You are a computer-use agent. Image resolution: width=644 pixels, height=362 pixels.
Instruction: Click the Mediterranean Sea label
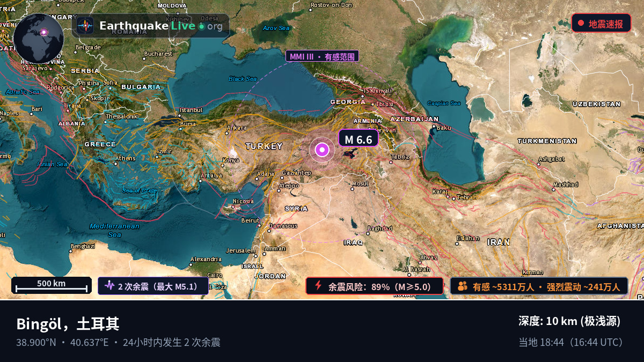point(114,230)
